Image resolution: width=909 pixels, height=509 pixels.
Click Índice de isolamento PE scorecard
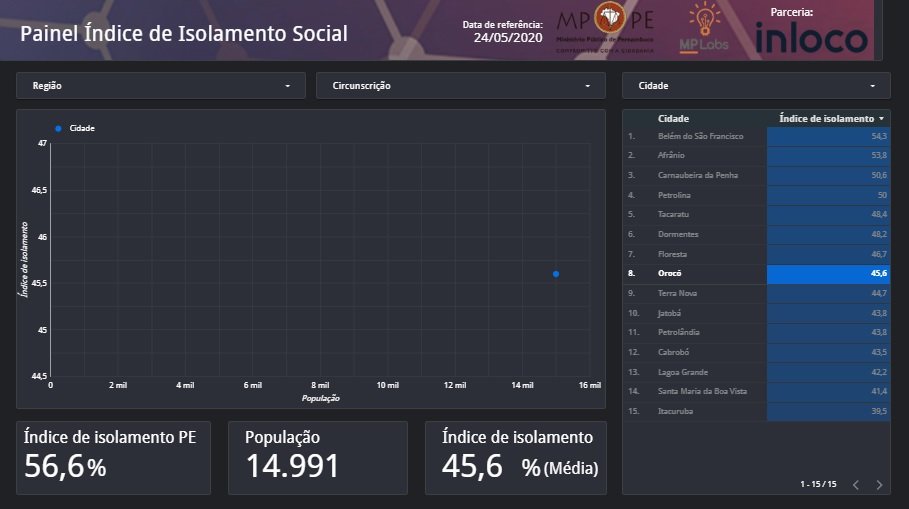click(113, 457)
